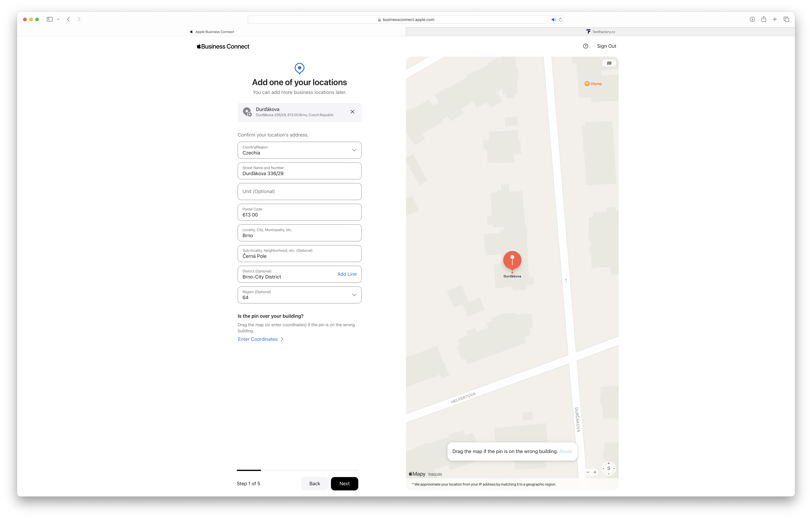812x519 pixels.
Task: Clear the selected Durďákova location
Action: tap(352, 112)
